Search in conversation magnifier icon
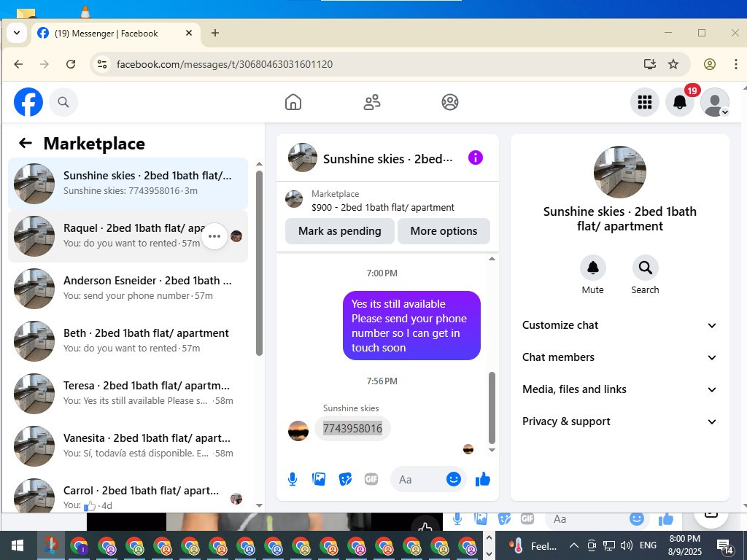Image resolution: width=747 pixels, height=560 pixels. [645, 268]
